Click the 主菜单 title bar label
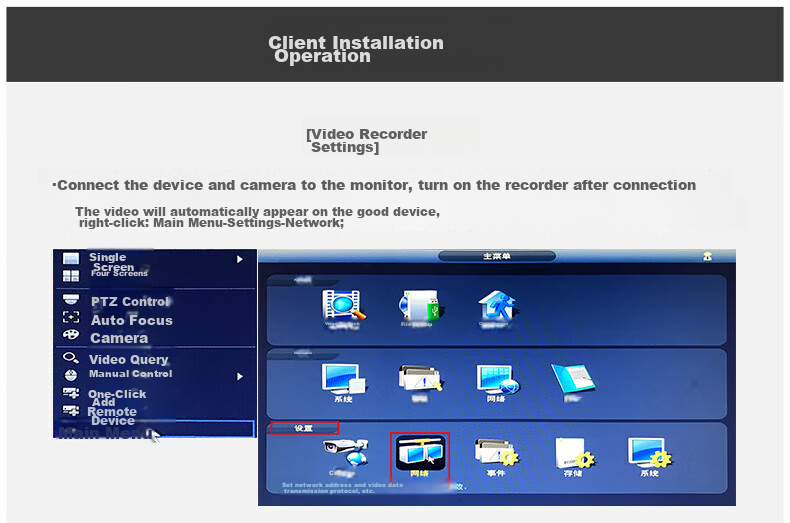The image size is (790, 523). click(x=497, y=256)
